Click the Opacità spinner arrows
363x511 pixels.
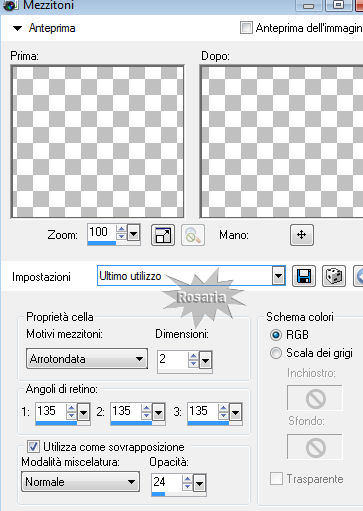tap(187, 482)
